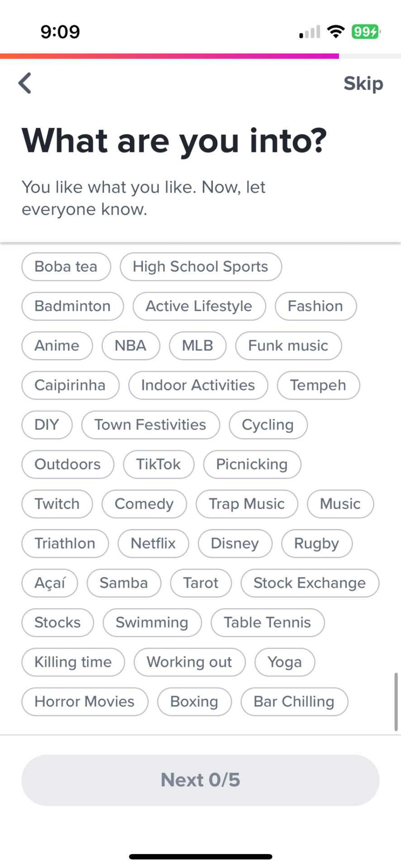
Task: Tap the Wi-Fi status icon
Action: pyautogui.click(x=335, y=32)
